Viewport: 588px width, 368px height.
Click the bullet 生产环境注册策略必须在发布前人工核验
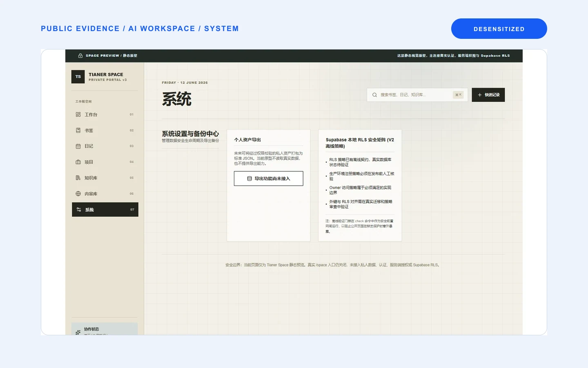(360, 176)
